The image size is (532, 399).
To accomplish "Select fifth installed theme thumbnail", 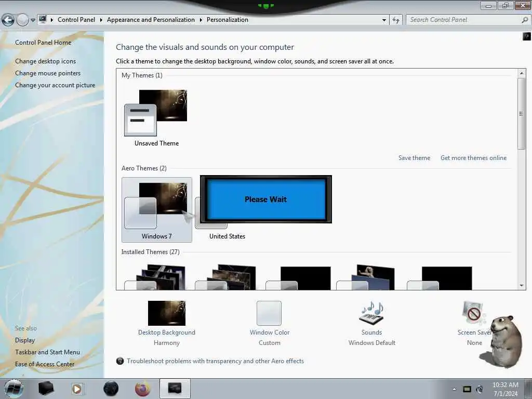I will tap(440, 278).
